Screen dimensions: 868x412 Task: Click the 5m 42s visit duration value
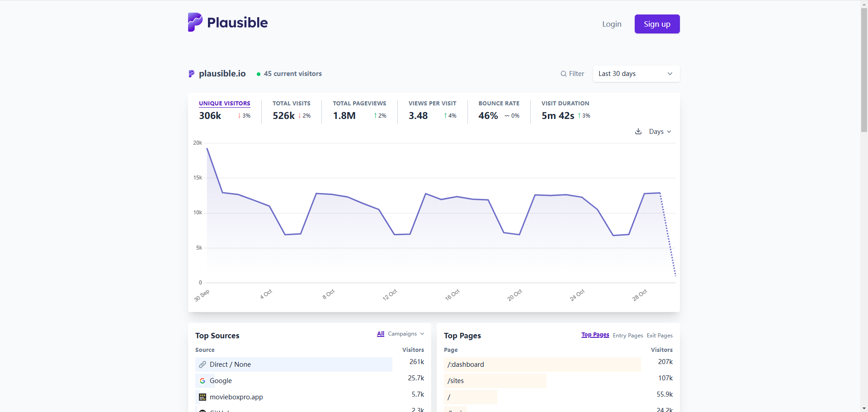tap(558, 116)
